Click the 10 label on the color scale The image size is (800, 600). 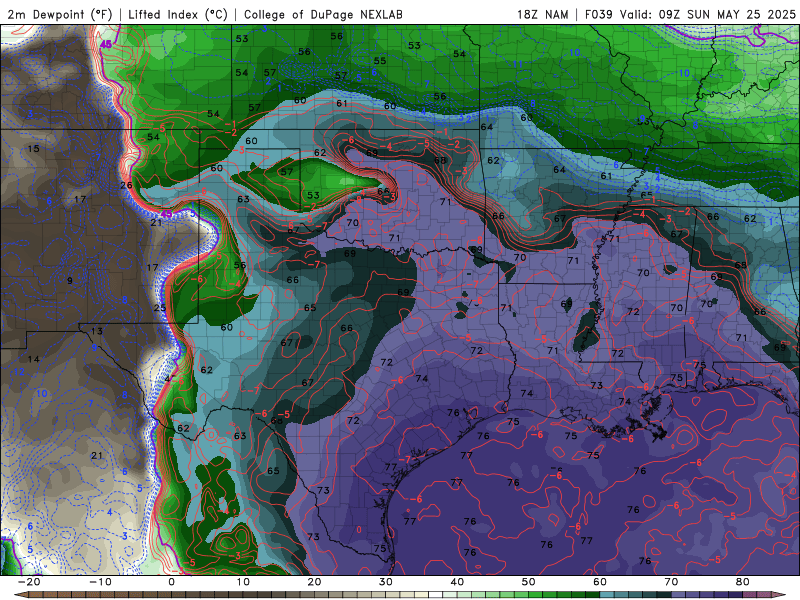[243, 582]
